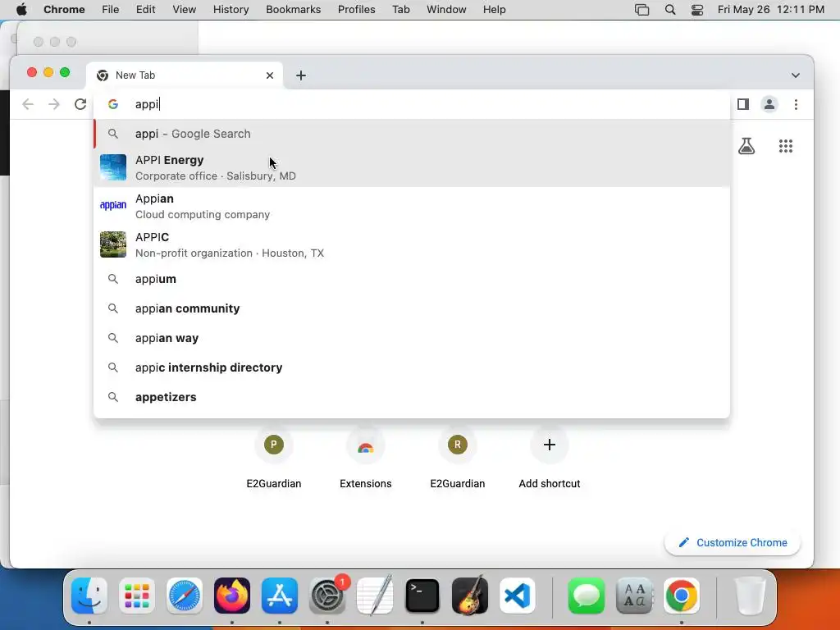
Task: Open the File menu
Action: point(111,10)
